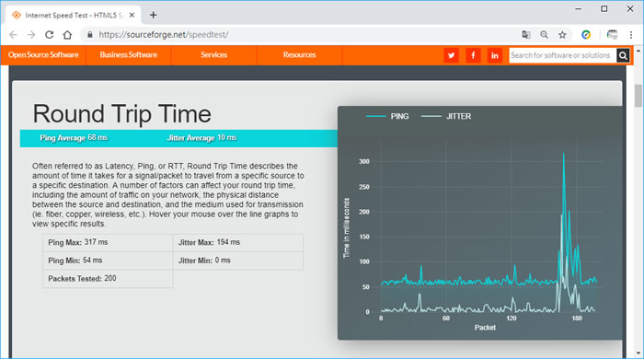The image size is (644, 359).
Task: Maximize the browser window
Action: point(604,8)
